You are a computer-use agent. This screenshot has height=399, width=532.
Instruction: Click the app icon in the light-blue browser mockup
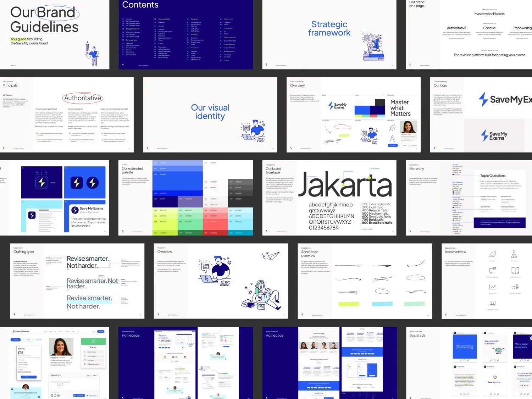(32, 215)
